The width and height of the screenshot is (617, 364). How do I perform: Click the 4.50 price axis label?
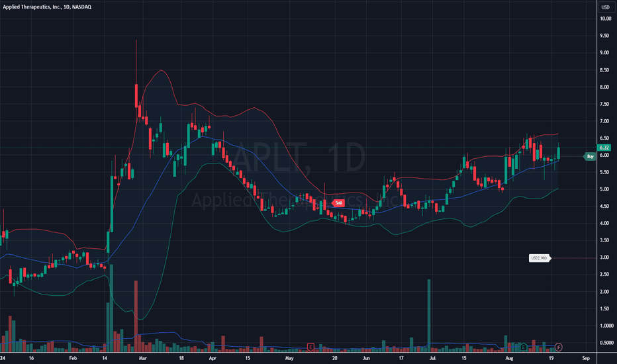[x=604, y=206]
